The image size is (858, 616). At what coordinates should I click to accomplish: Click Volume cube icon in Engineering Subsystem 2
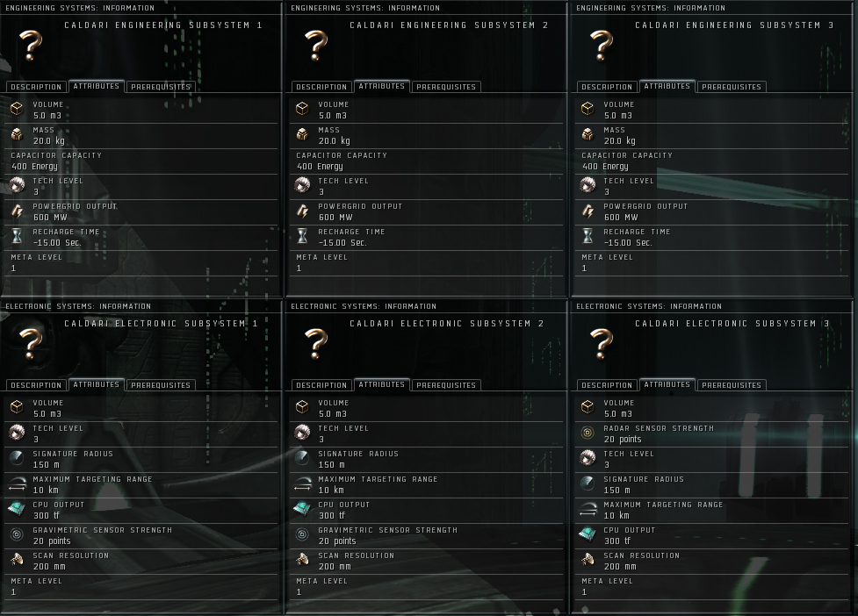pyautogui.click(x=302, y=109)
